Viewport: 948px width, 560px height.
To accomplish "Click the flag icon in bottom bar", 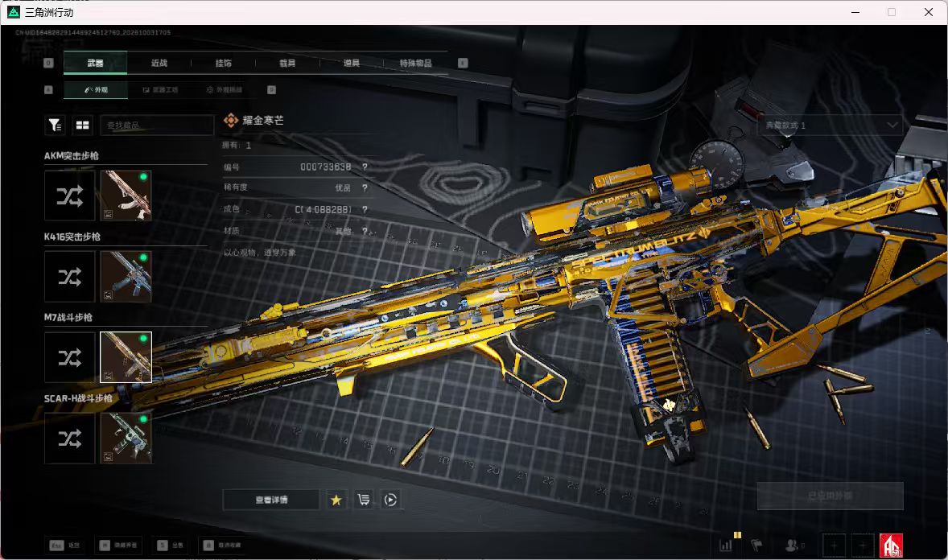I will point(756,546).
